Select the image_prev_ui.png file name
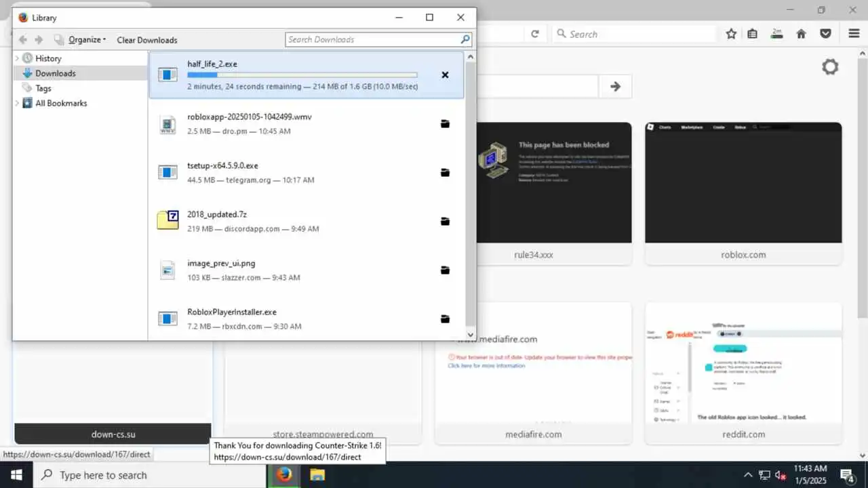This screenshot has width=868, height=488. pos(221,263)
